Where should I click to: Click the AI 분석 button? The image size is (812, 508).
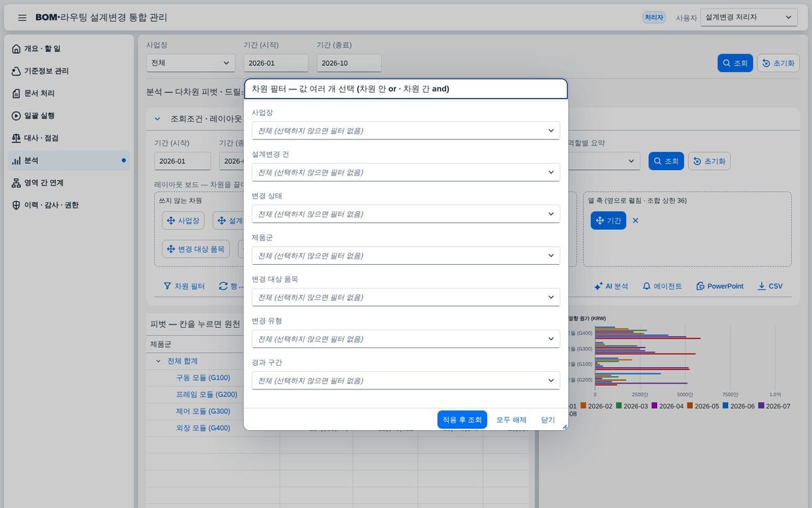[x=611, y=287]
